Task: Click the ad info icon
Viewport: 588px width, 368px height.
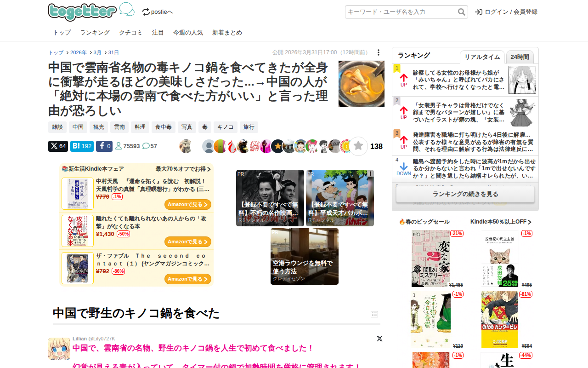Action: (x=370, y=173)
